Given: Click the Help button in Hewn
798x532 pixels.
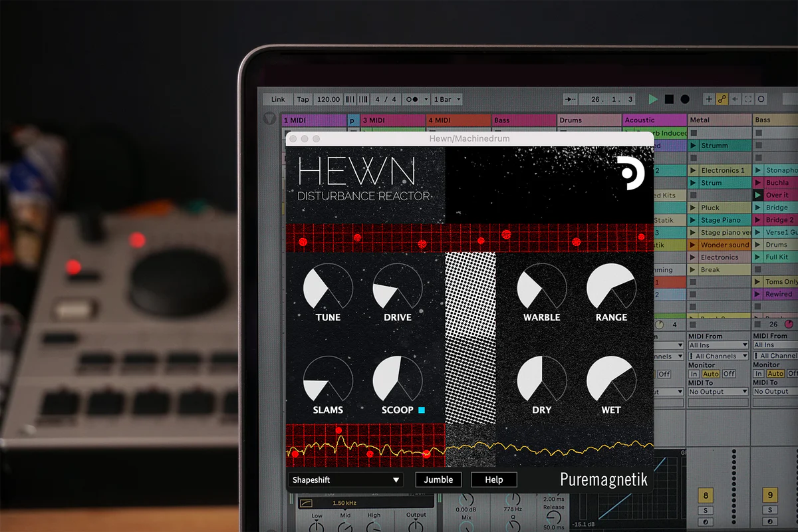Looking at the screenshot, I should pos(494,479).
